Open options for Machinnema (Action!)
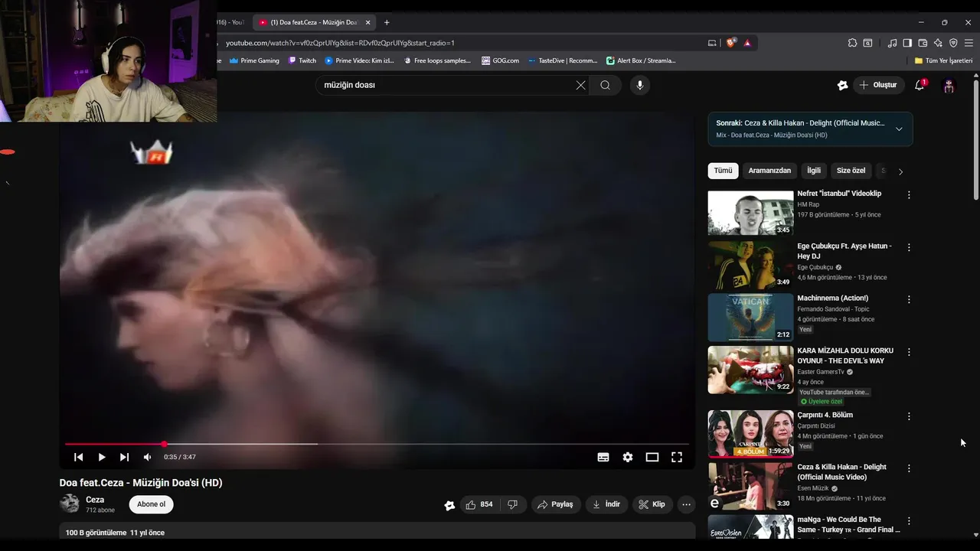The width and height of the screenshot is (980, 551). pyautogui.click(x=909, y=300)
